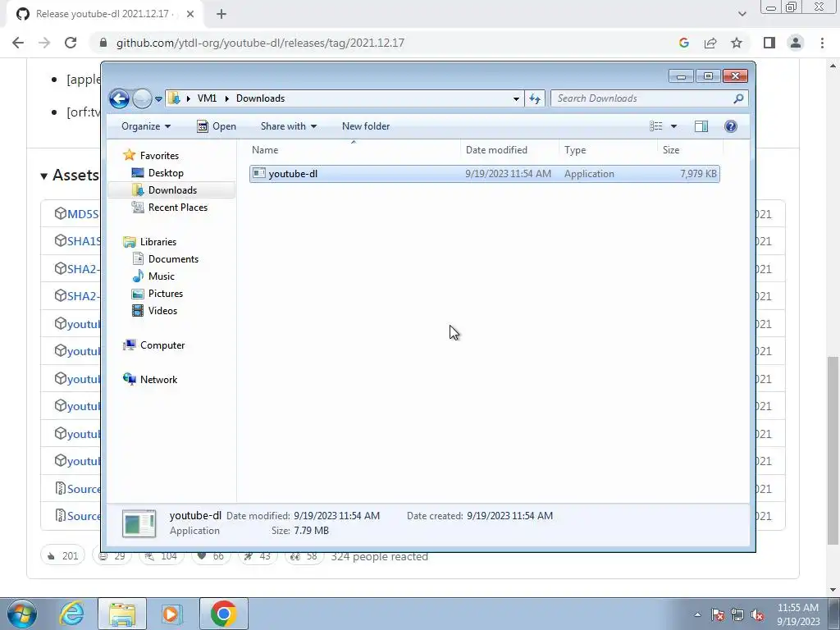Select Downloads in the address breadcrumb
This screenshot has height=630, width=840.
[260, 98]
